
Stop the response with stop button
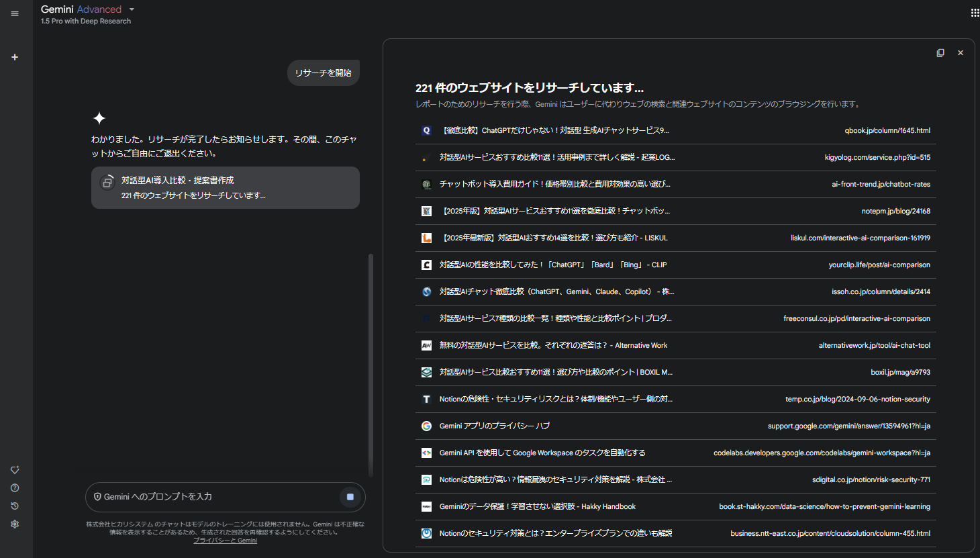point(350,497)
